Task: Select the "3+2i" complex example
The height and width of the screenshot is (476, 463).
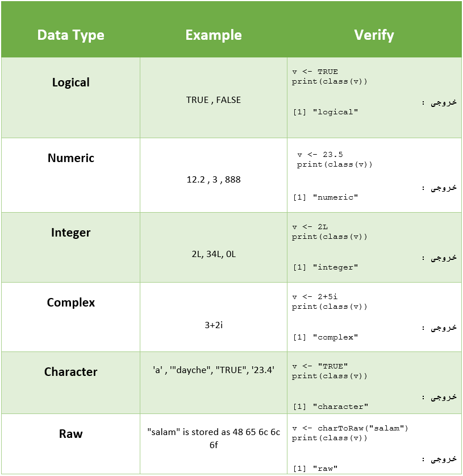Action: (x=214, y=325)
